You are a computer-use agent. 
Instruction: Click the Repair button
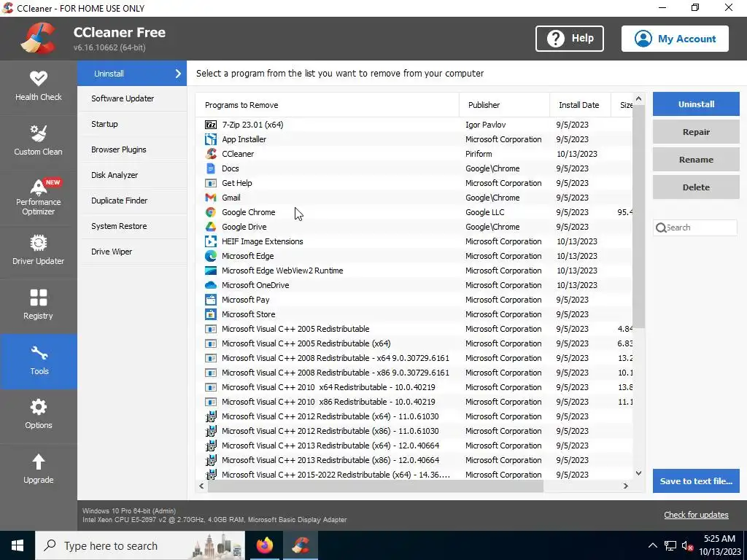[695, 132]
